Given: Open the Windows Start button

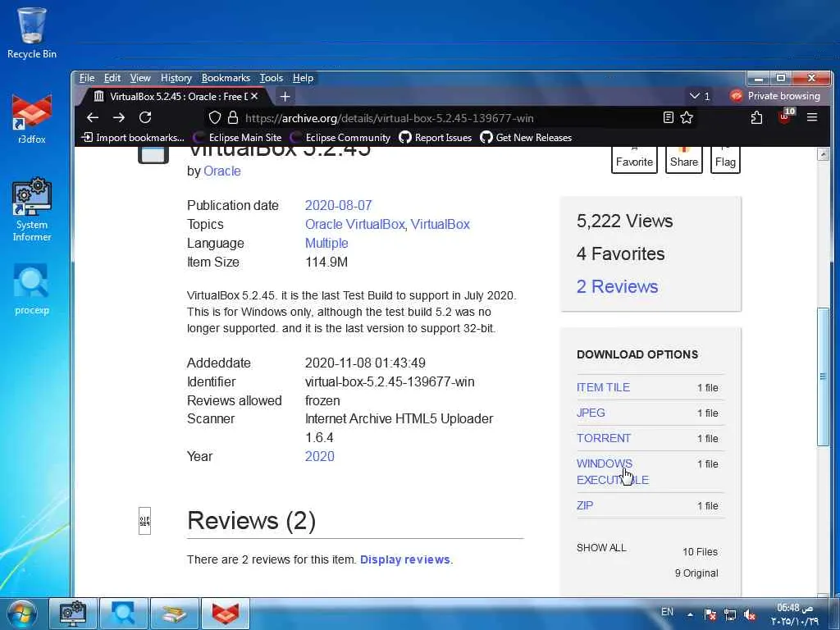Looking at the screenshot, I should (22, 614).
